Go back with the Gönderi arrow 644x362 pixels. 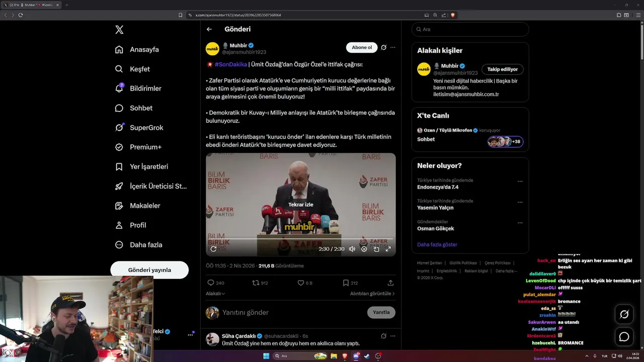[x=209, y=29]
